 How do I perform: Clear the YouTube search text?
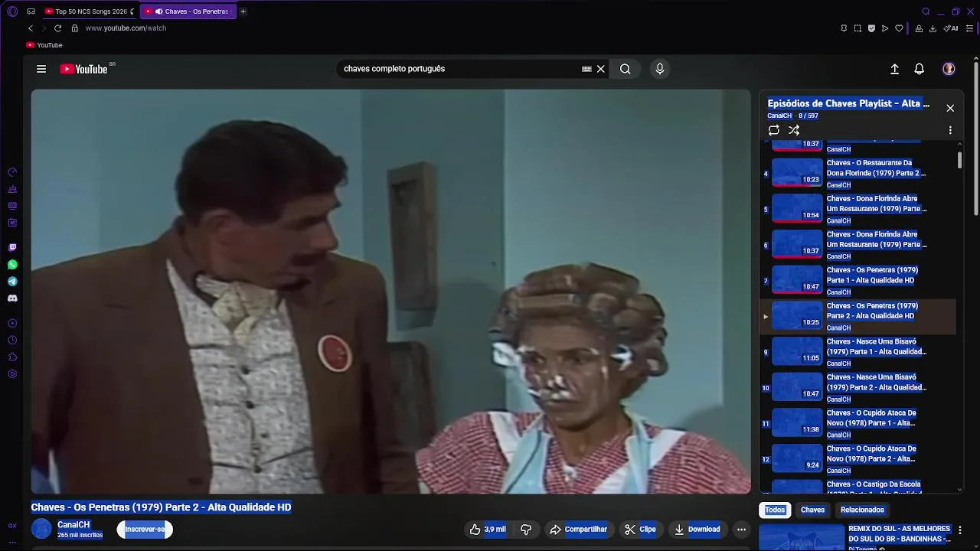[601, 69]
